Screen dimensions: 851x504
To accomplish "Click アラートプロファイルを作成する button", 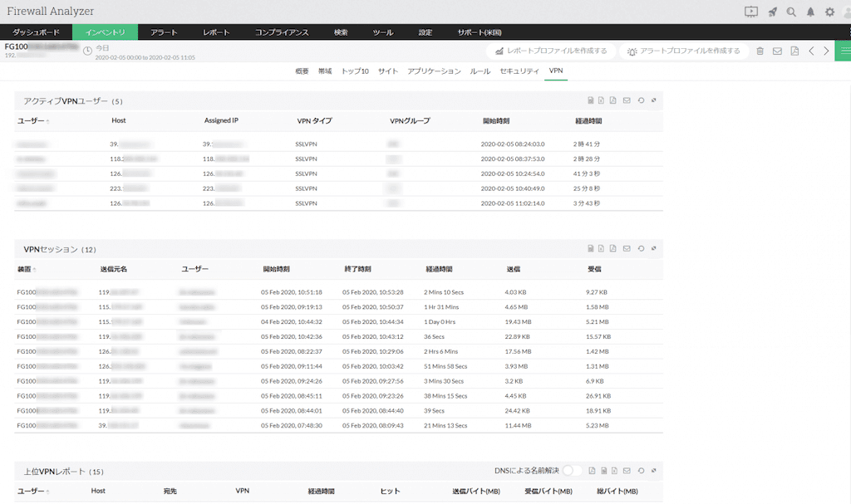I will click(x=683, y=51).
